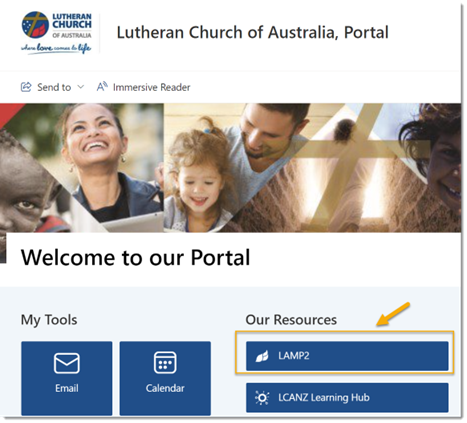Image resolution: width=467 pixels, height=423 pixels.
Task: Click the Lutheran Church of Australia logo
Action: pos(56,33)
